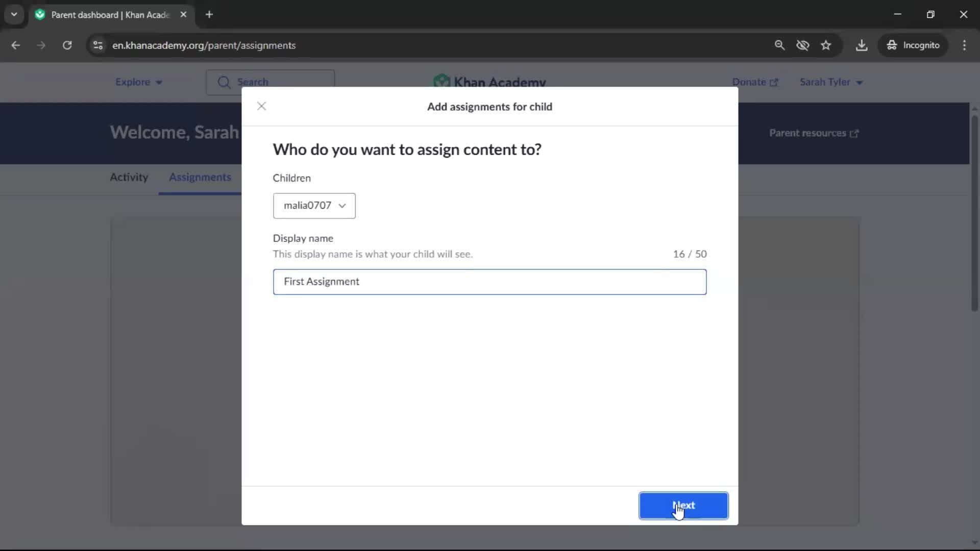Reload the current page
The image size is (980, 551).
67,45
